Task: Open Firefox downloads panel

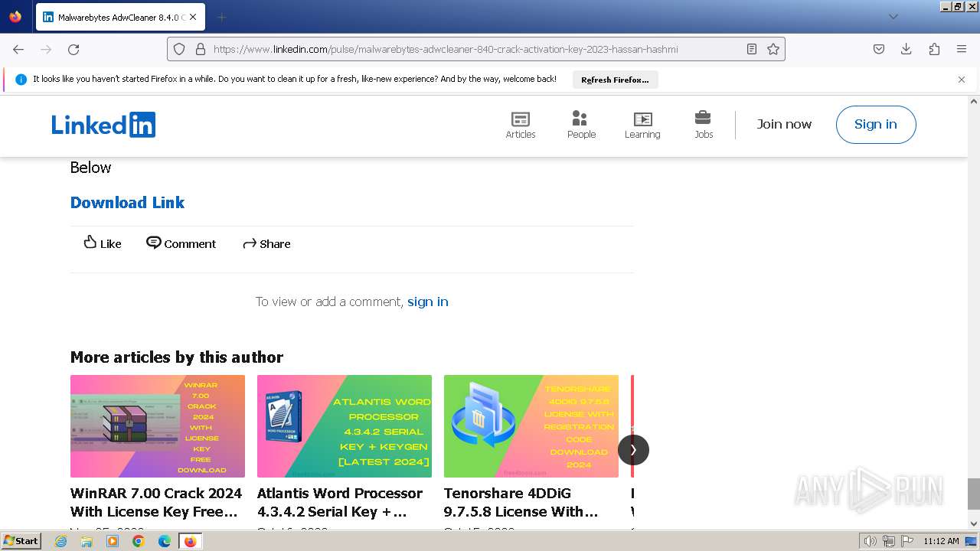Action: pyautogui.click(x=906, y=49)
